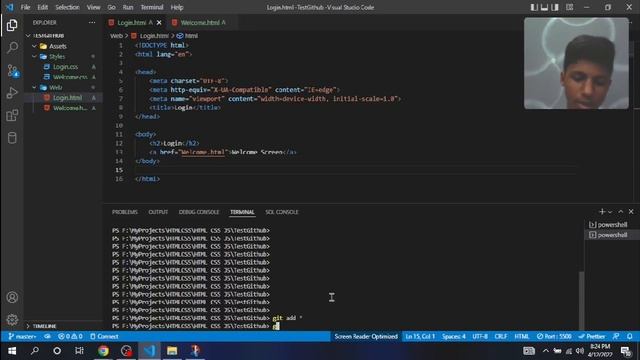Toggle the primary sidebar layout icon

pos(534,7)
